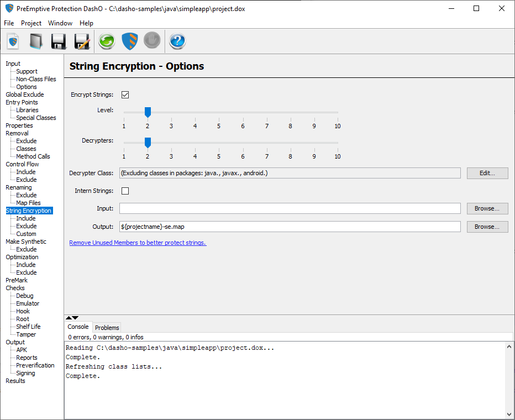
Task: Select the String Encryption tree node
Action: point(29,211)
